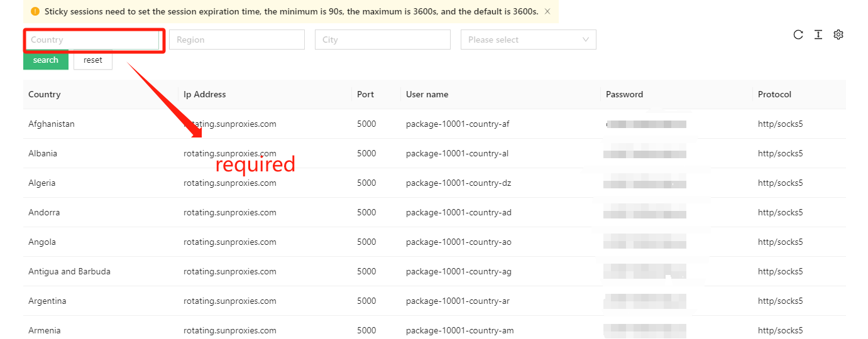
Task: Expand the 'Please select' dropdown
Action: (522, 40)
